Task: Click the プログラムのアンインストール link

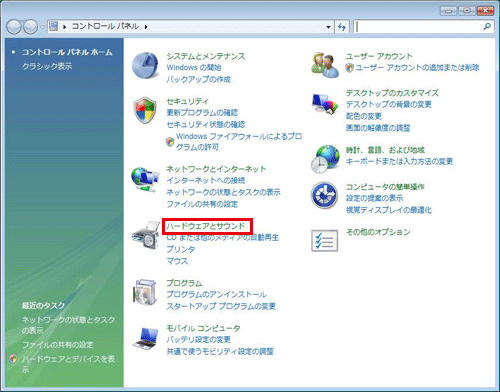Action: coord(216,294)
